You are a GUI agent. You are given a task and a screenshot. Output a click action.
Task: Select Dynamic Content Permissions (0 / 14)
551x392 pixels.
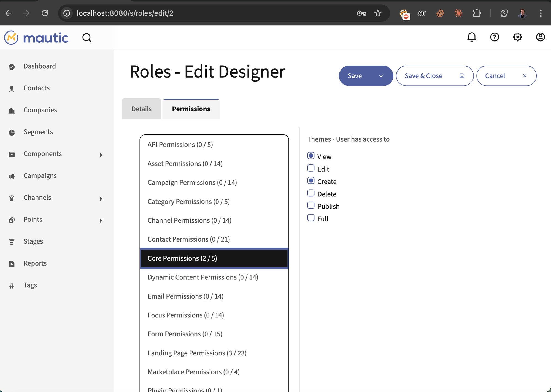[214, 277]
